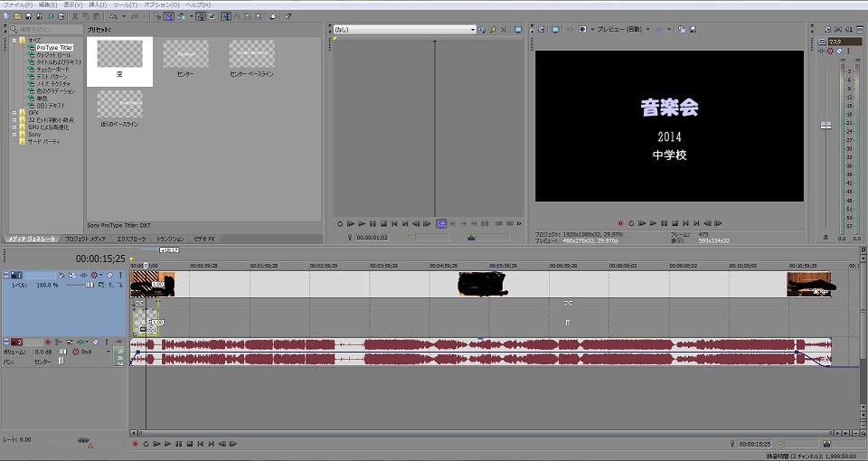868x461 pixels.
Task: Open the ツール(T) menu
Action: 126,5
